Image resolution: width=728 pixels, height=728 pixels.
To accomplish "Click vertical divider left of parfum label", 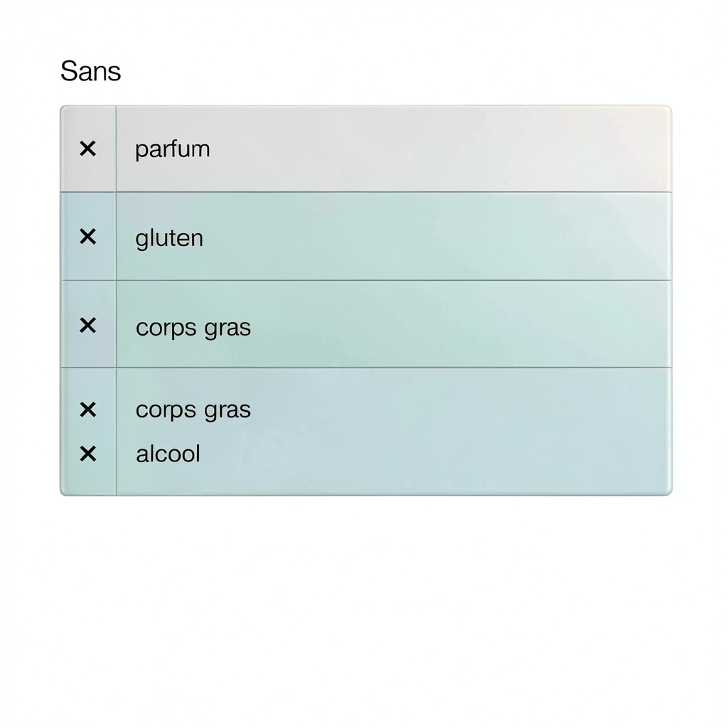I will [x=116, y=149].
